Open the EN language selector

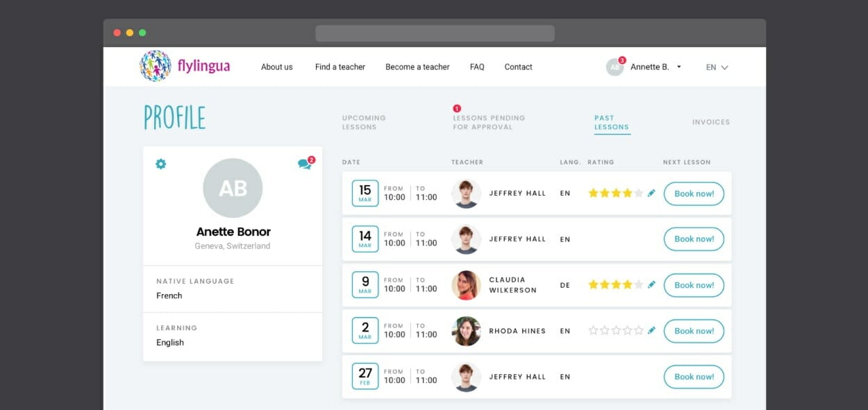(717, 67)
